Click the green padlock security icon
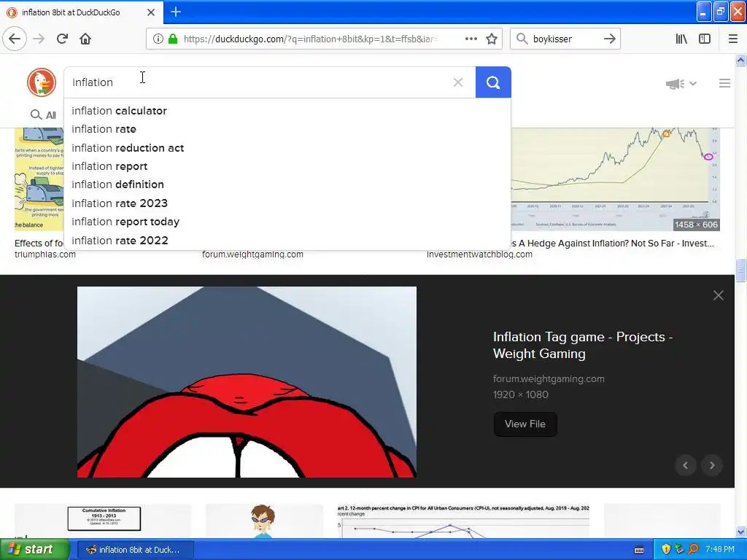This screenshot has width=747, height=560. coord(173,39)
